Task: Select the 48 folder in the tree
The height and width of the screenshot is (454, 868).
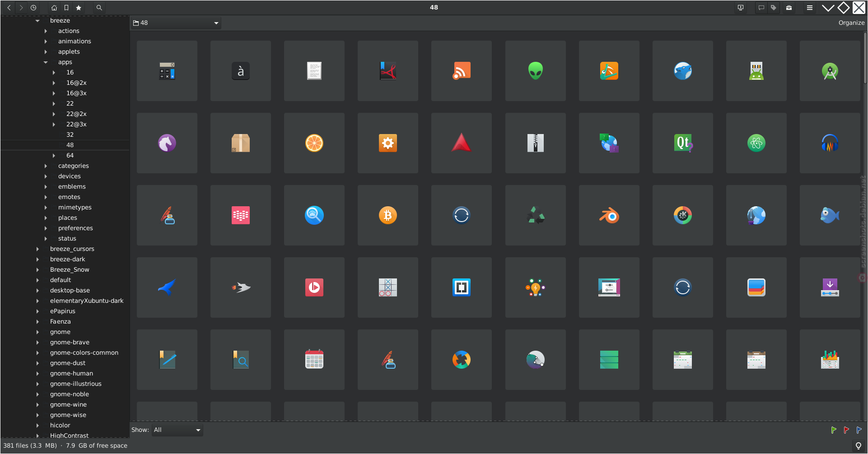Action: pyautogui.click(x=70, y=145)
